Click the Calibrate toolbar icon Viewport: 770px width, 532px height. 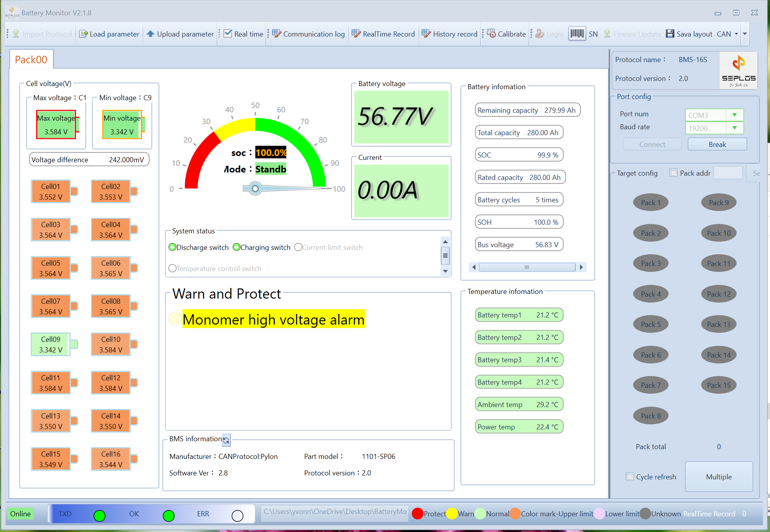(x=491, y=34)
